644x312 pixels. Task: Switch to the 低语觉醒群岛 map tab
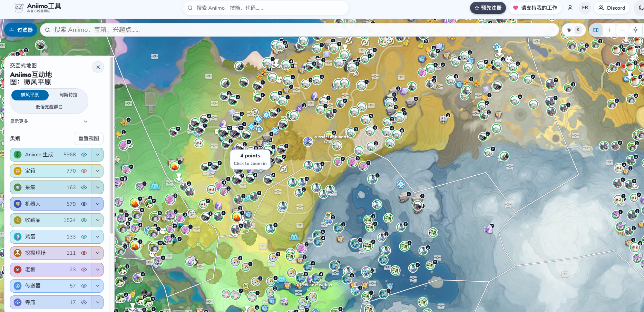click(x=49, y=107)
